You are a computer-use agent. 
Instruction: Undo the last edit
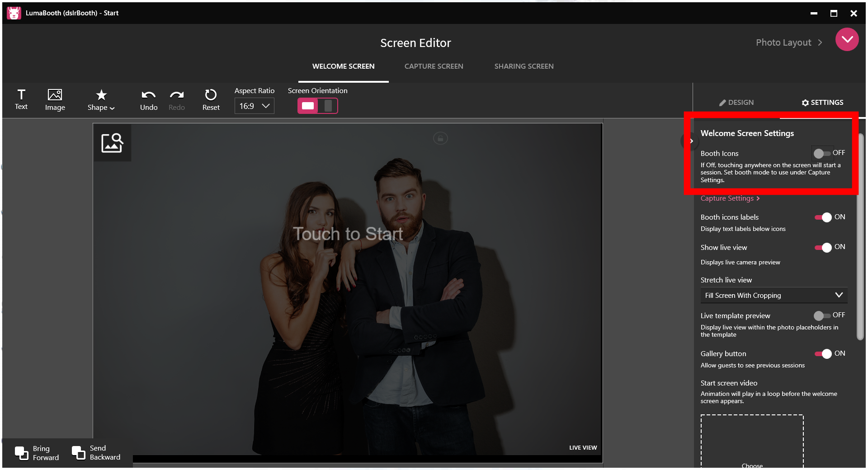[149, 100]
